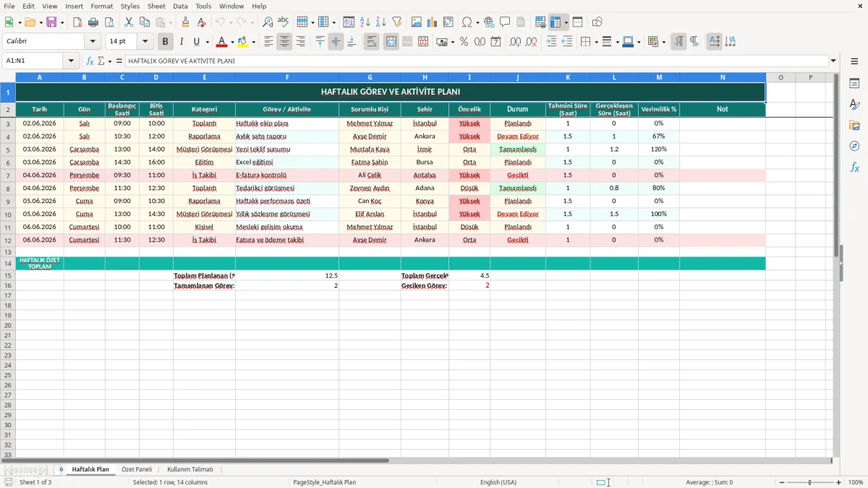Toggle Bold formatting

pyautogui.click(x=166, y=42)
